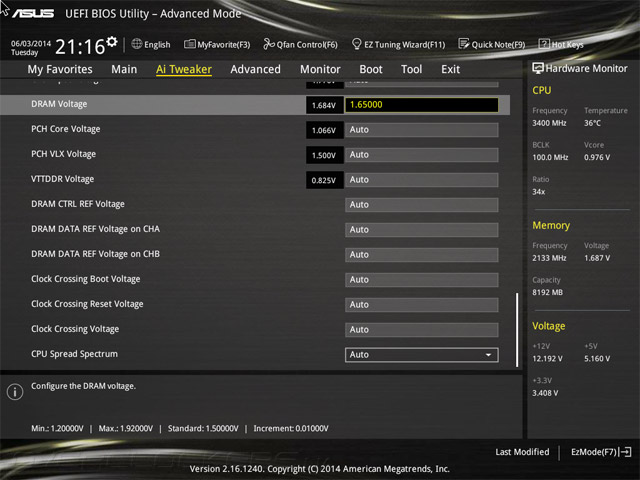640x480 pixels.
Task: Select the PCH VLX Voltage label
Action: 64,154
